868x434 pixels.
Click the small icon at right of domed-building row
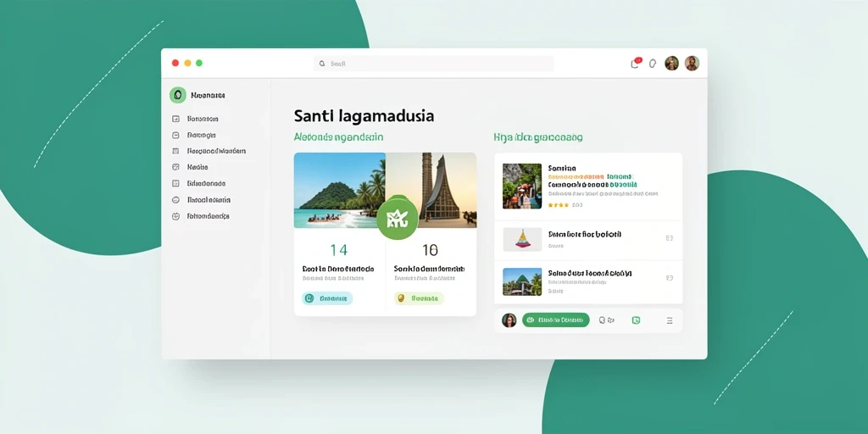pyautogui.click(x=670, y=278)
